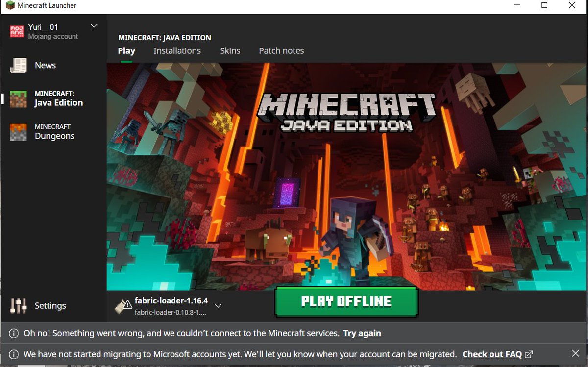Click the News label in sidebar
This screenshot has width=588, height=367.
point(45,65)
